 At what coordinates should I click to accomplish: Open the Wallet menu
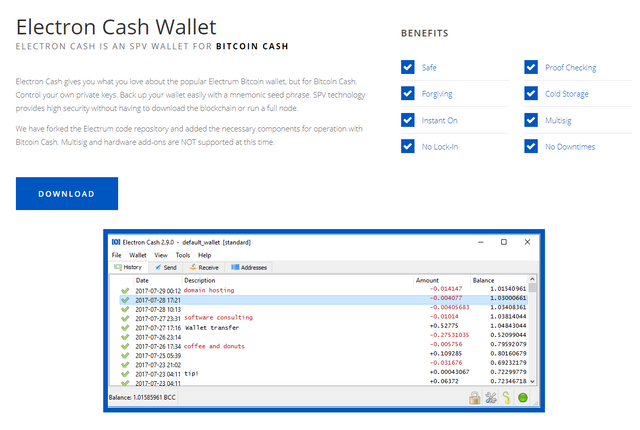click(138, 255)
